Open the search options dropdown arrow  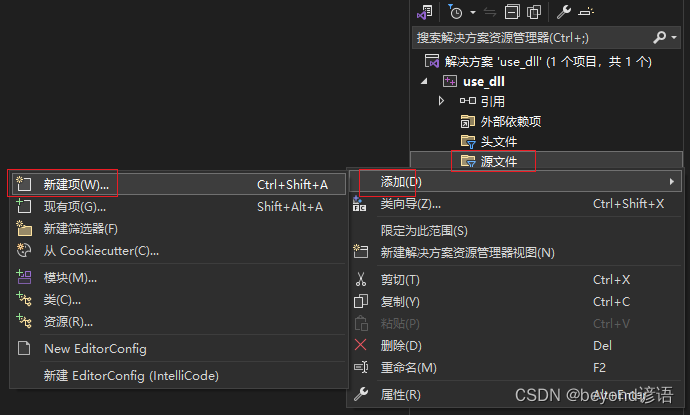pos(674,38)
